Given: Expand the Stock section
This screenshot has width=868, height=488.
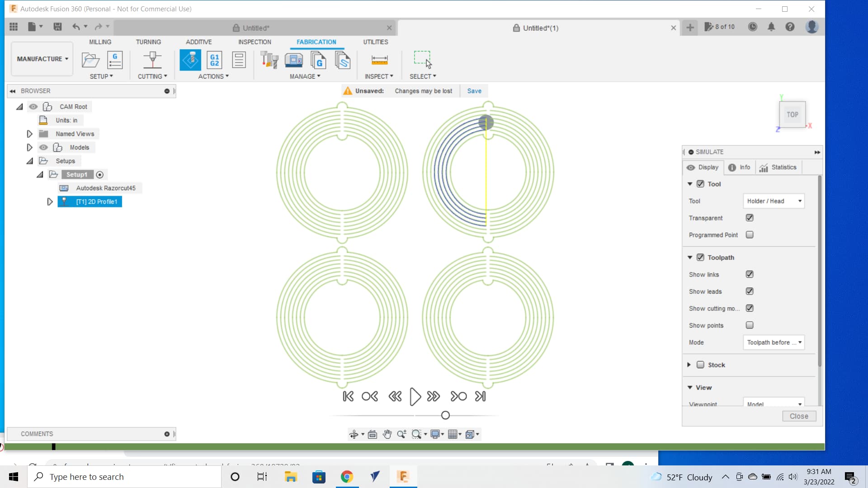Looking at the screenshot, I should pos(689,365).
